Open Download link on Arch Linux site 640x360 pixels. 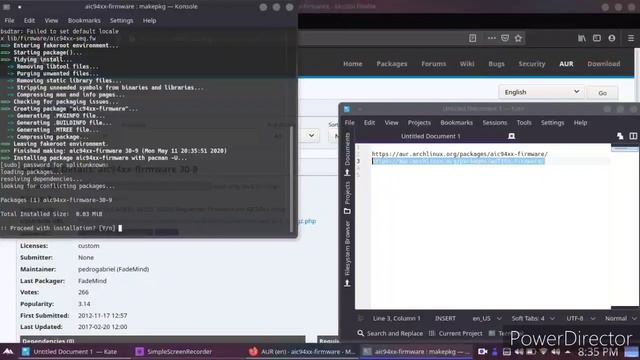tap(604, 64)
